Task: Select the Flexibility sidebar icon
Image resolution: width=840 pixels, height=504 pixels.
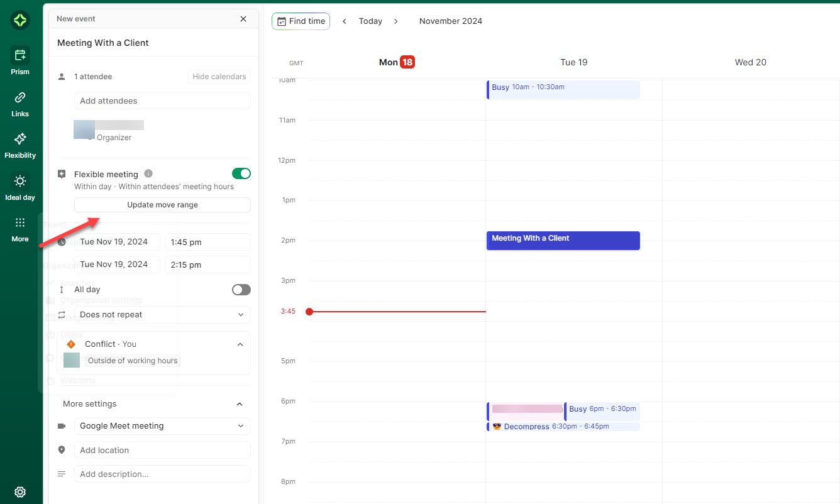Action: (19, 143)
